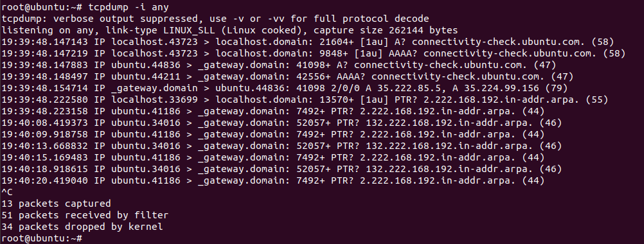Click timestamp 19:39:48.147143

tap(44, 42)
